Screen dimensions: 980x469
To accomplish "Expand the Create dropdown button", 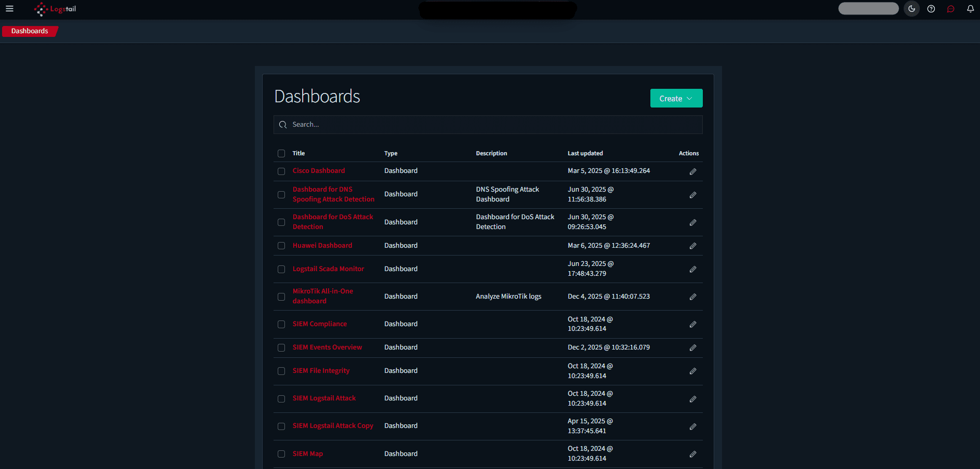I will (x=676, y=98).
